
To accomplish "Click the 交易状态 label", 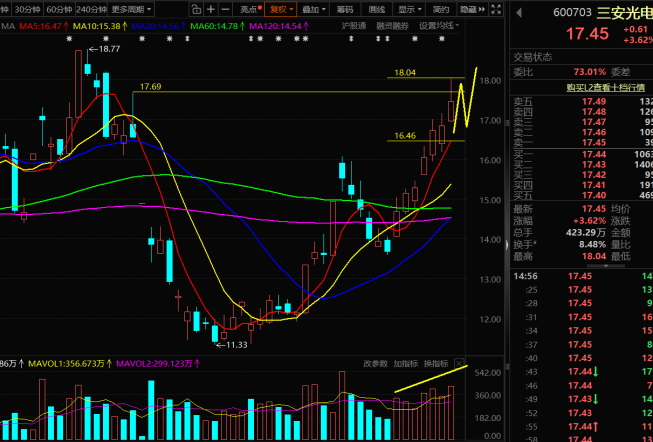I will [533, 57].
